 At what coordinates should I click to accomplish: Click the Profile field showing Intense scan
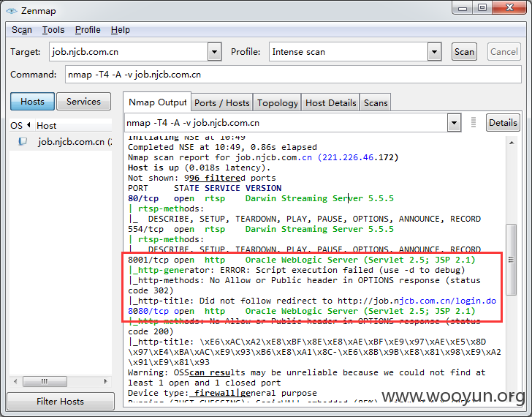pyautogui.click(x=349, y=52)
